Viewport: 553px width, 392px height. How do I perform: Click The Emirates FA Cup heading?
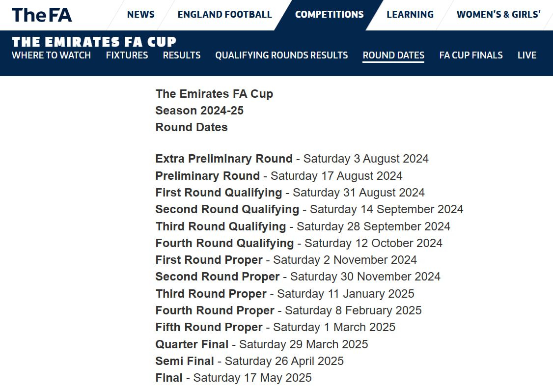[x=94, y=42]
